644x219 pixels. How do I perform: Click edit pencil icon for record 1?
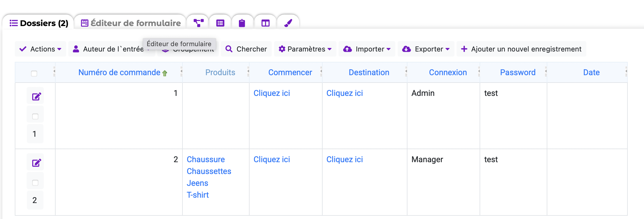click(36, 96)
